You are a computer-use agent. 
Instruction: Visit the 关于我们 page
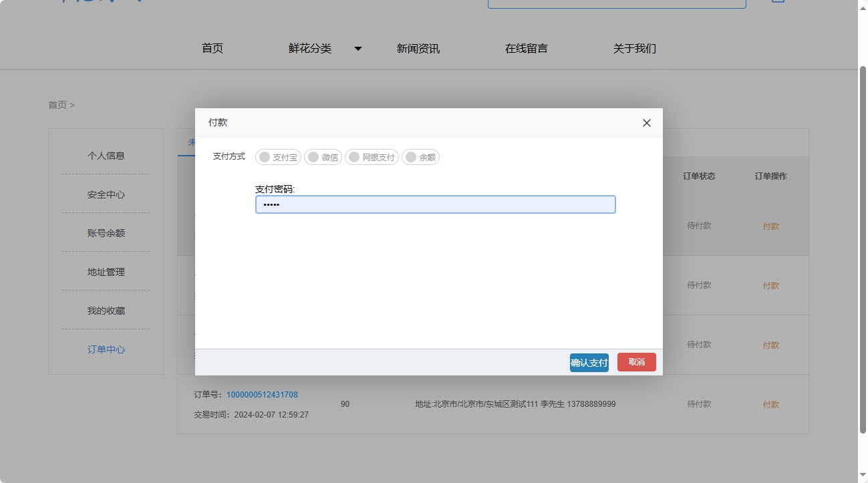[634, 48]
